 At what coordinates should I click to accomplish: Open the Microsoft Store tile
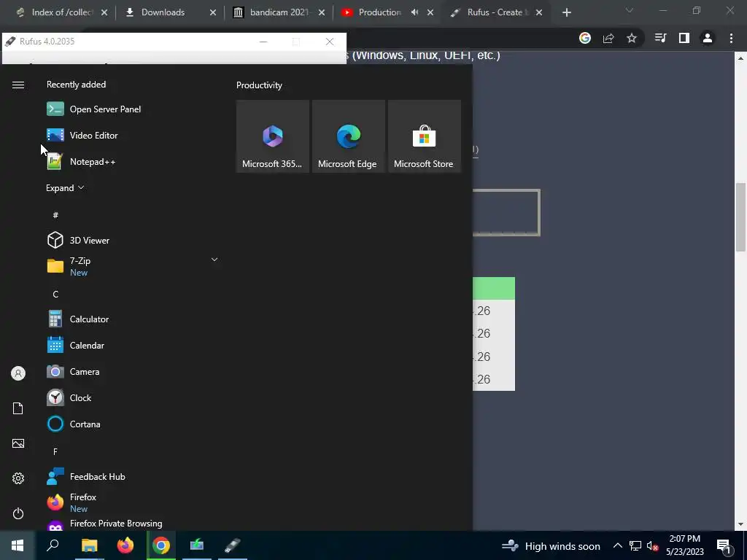pyautogui.click(x=425, y=136)
